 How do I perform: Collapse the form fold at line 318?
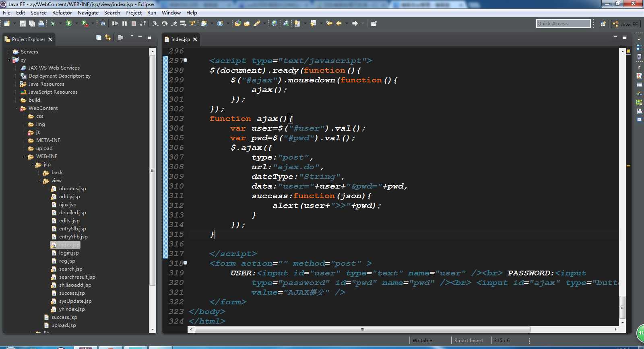coord(186,263)
